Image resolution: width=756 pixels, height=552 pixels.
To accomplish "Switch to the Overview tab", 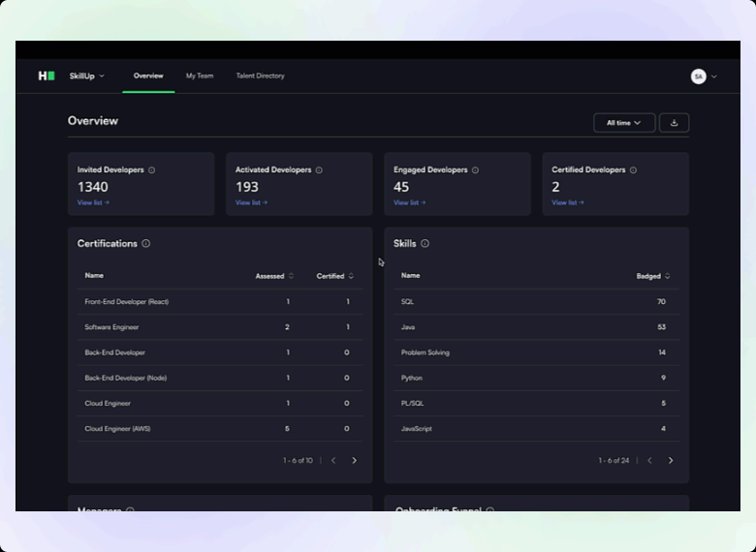I will coord(148,76).
